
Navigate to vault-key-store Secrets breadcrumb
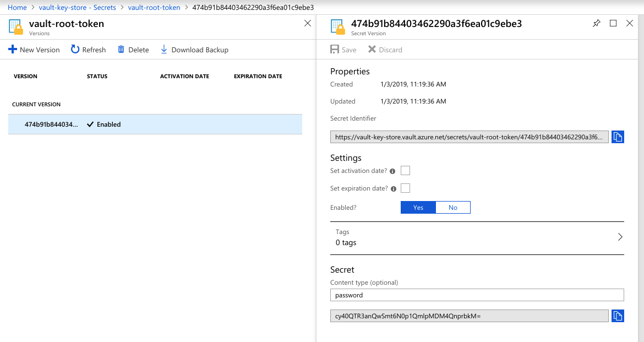coord(77,7)
